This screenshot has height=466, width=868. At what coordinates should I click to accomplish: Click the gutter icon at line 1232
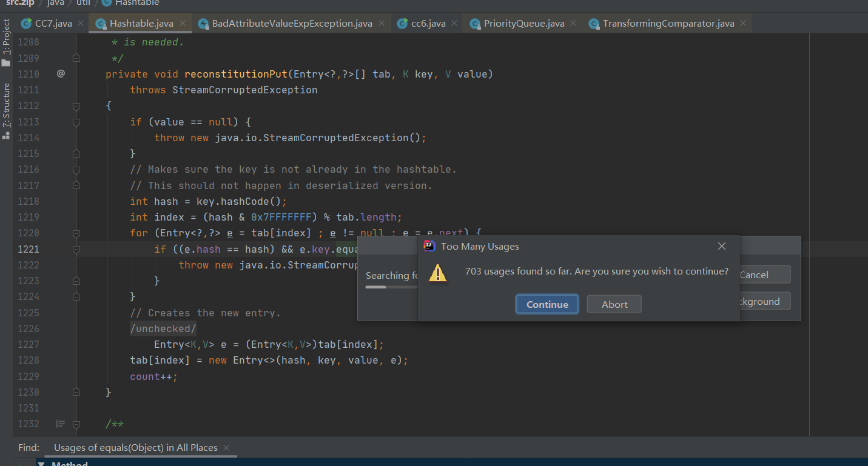tap(61, 424)
